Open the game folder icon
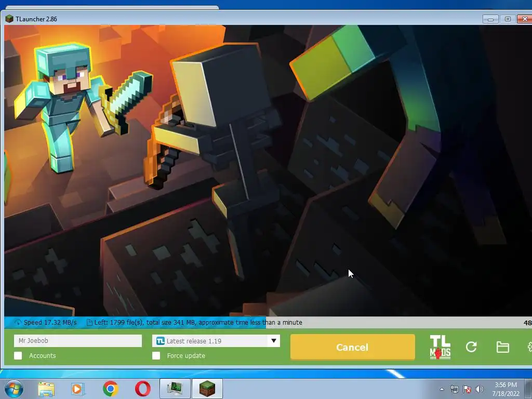532x399 pixels. point(502,347)
